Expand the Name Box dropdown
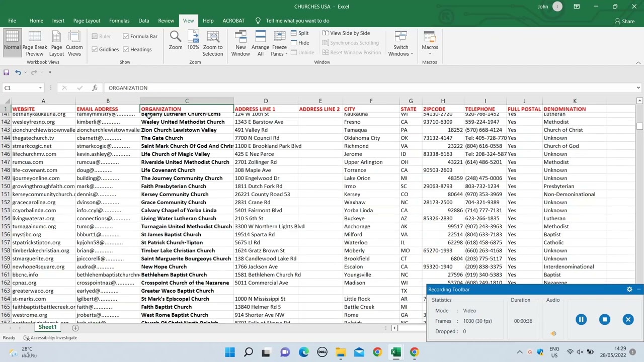The width and height of the screenshot is (644, 362). coord(40,88)
